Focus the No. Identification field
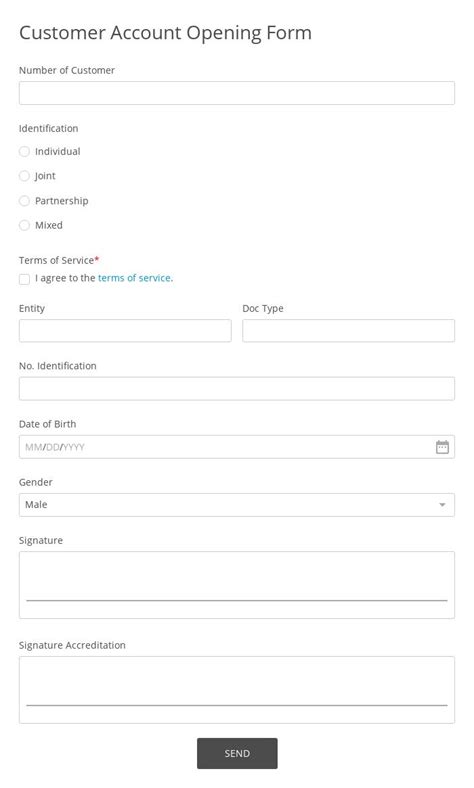This screenshot has height=788, width=474. pos(237,388)
